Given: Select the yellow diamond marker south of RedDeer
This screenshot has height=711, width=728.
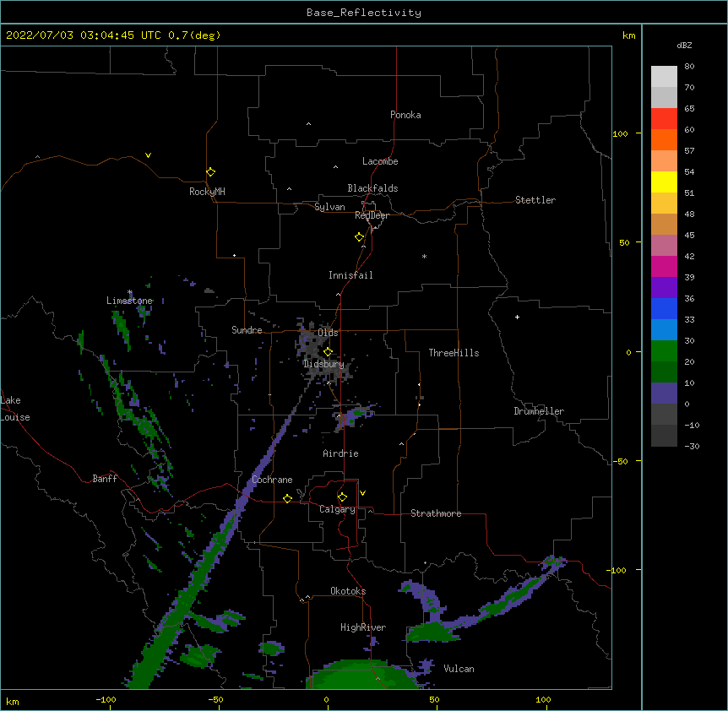Looking at the screenshot, I should [x=359, y=237].
